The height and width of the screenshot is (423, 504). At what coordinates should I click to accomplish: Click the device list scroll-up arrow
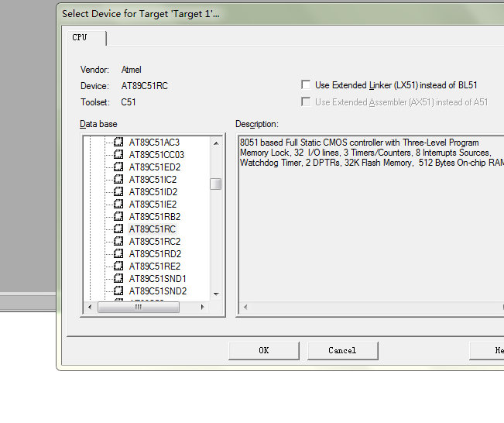(216, 143)
